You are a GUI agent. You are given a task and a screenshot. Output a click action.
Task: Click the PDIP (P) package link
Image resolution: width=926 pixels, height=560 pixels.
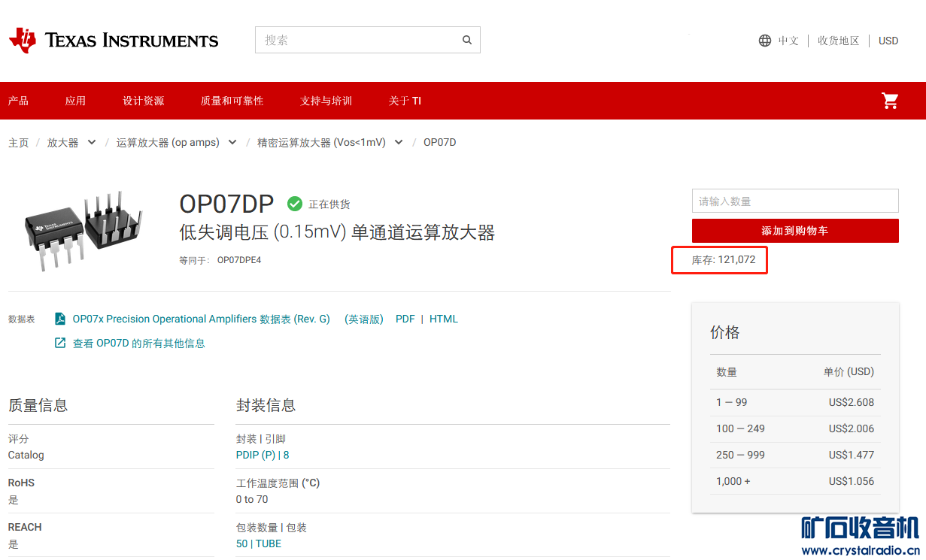(256, 455)
